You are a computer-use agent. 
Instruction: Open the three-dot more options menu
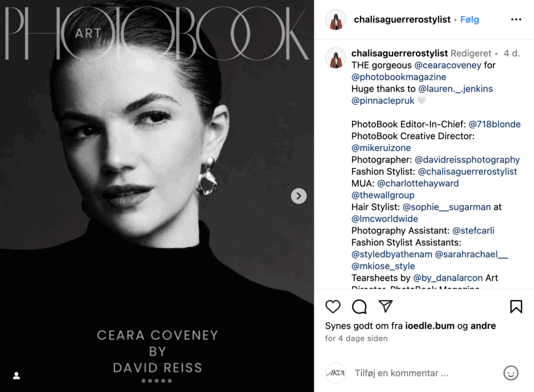coord(516,19)
